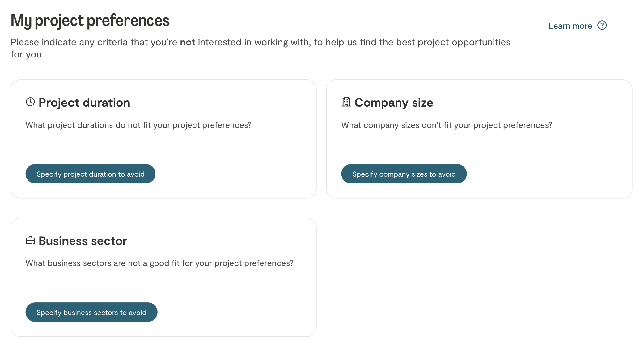Click the project durations question text
This screenshot has width=644, height=349.
138,125
